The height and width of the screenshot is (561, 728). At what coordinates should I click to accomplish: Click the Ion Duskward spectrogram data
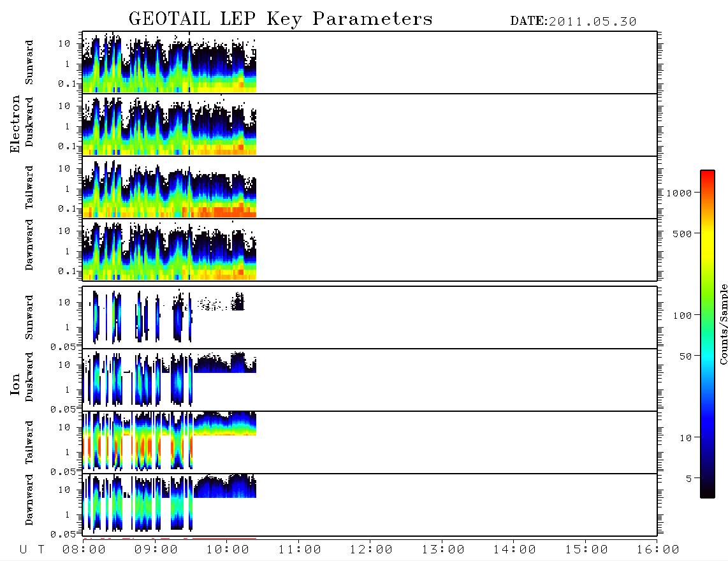pos(170,380)
